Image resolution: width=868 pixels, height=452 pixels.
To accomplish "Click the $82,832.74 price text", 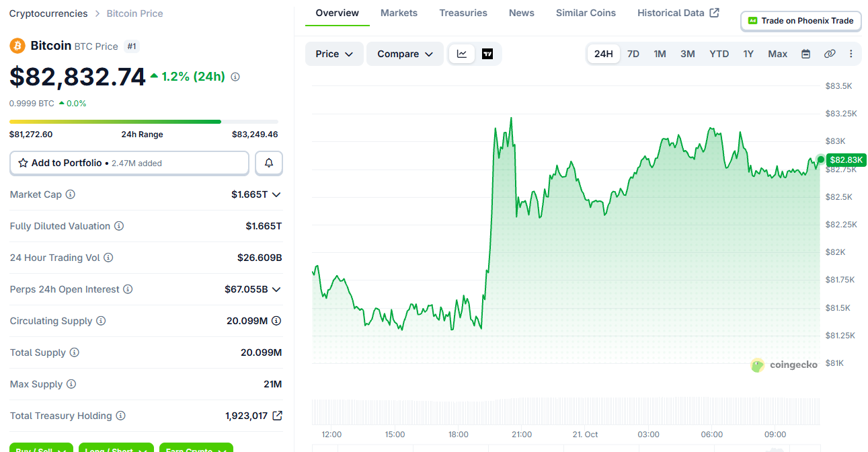I will 77,77.
